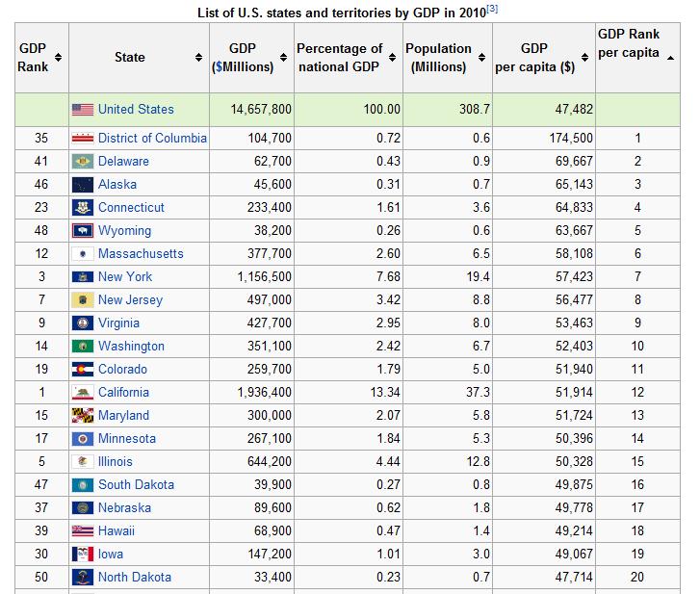Follow the North Dakota link

coord(135,577)
